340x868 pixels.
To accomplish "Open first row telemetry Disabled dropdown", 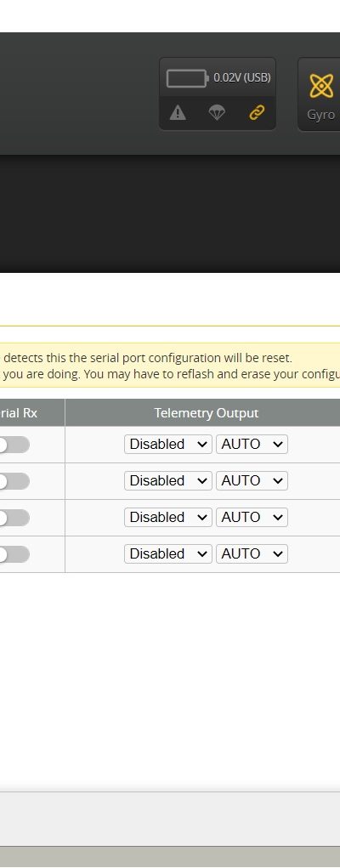I will 167,444.
